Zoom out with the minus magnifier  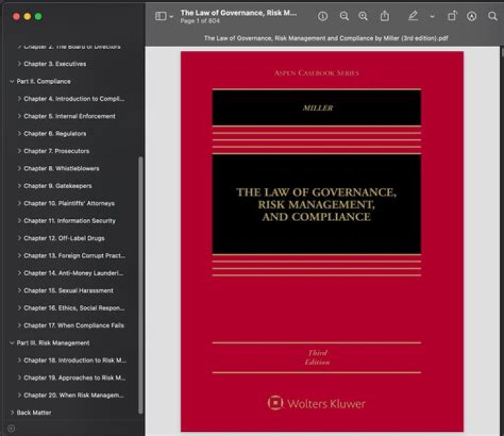pyautogui.click(x=344, y=16)
